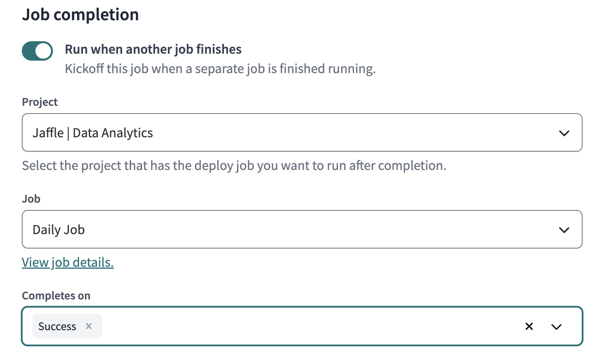Click the Daily Job value text

coord(59,230)
